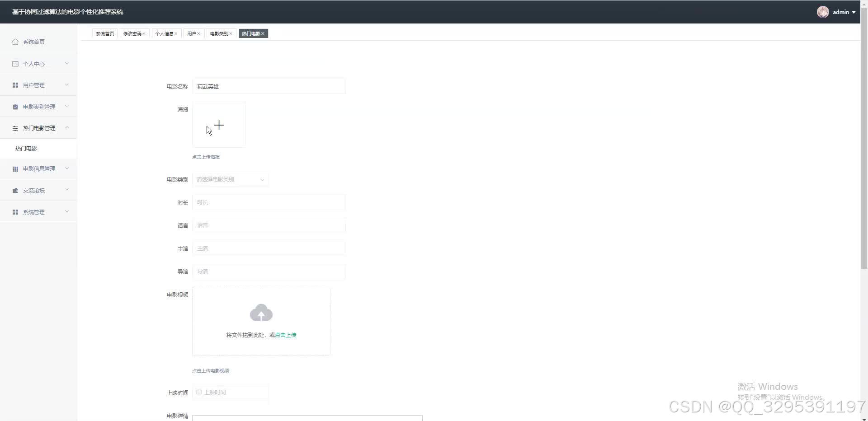
Task: Collapse the 热门电影管理 menu chevron
Action: [67, 128]
